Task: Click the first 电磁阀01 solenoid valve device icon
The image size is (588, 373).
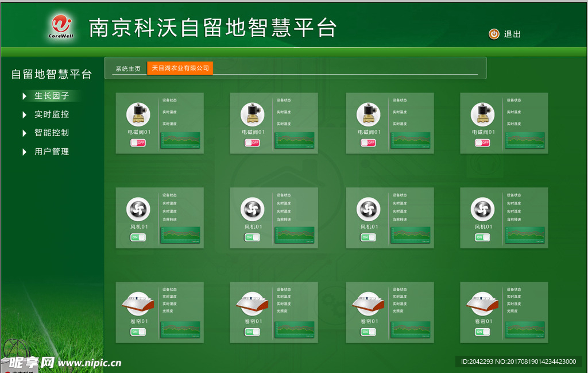Action: pos(138,113)
